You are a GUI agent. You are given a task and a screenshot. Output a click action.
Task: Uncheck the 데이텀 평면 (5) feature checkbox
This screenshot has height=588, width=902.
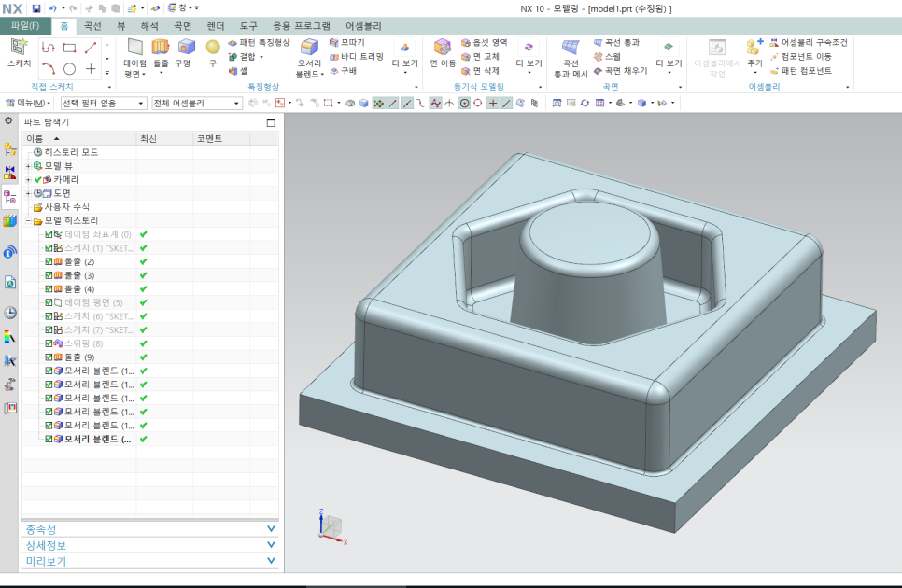click(x=49, y=302)
